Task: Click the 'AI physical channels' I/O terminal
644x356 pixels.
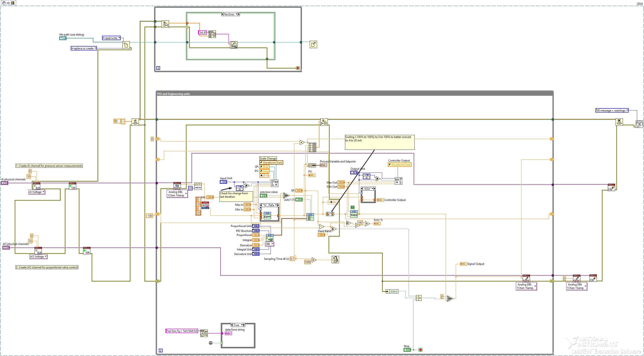Action: point(5,183)
